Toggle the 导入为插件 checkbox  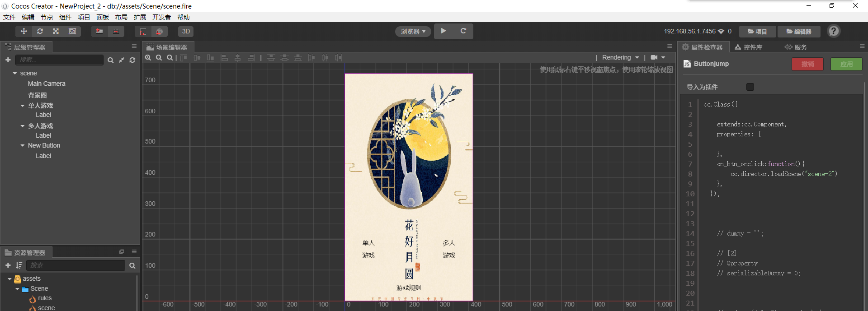point(750,87)
